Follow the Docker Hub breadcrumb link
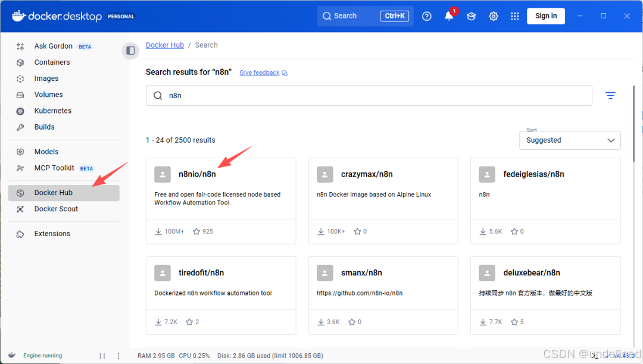Viewport: 643px width, 364px height. [165, 45]
